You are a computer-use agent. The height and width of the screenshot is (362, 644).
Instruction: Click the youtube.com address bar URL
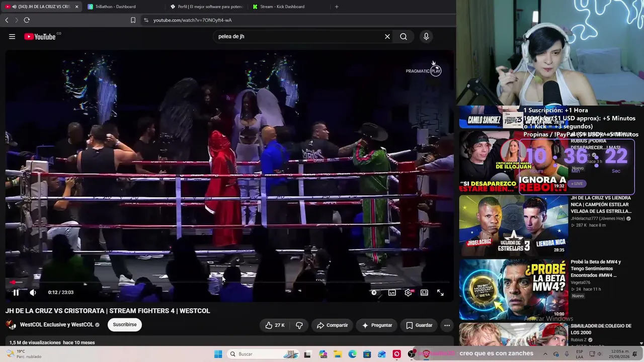[193, 20]
